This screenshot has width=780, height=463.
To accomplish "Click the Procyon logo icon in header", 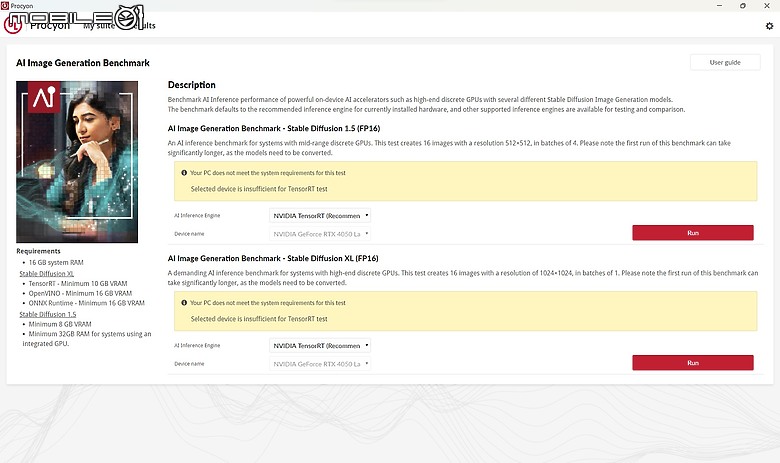I will 12,26.
